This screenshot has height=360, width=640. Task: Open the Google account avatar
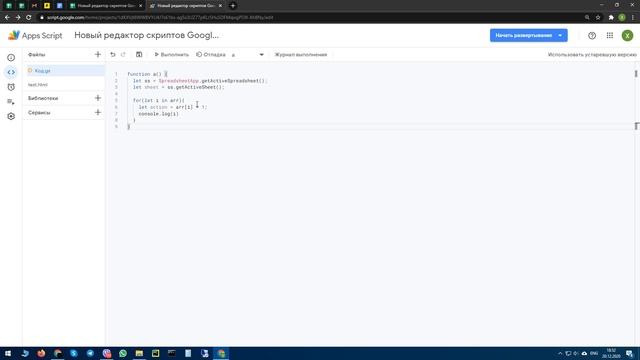point(627,36)
